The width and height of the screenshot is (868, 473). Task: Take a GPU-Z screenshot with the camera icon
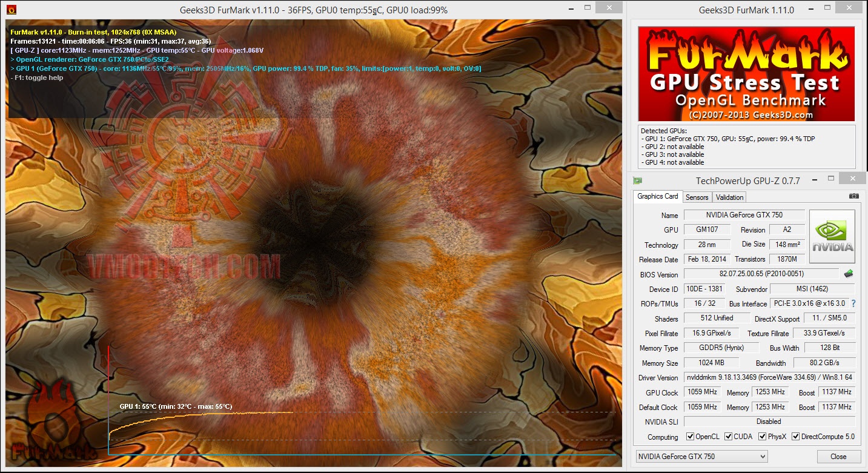point(854,196)
